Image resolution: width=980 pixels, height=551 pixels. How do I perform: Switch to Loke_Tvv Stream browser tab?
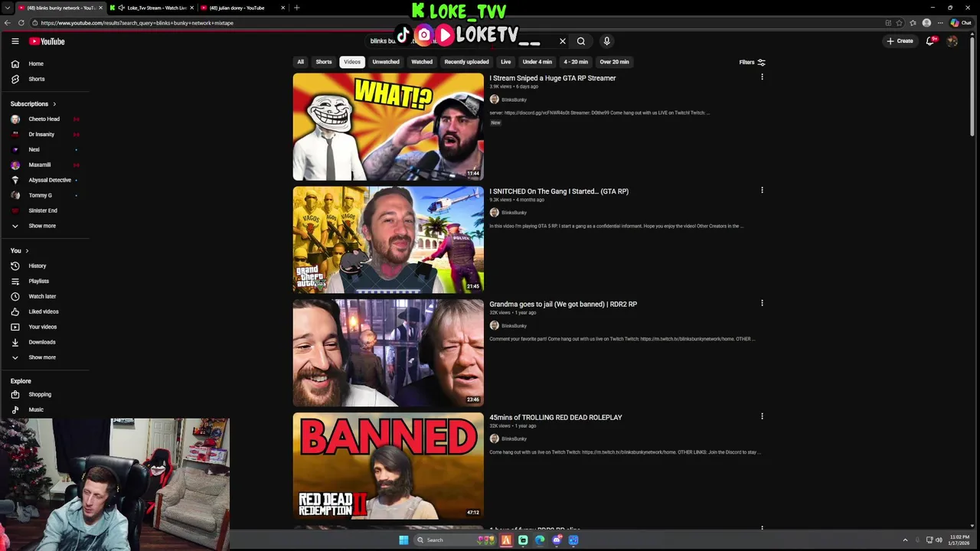tap(152, 8)
